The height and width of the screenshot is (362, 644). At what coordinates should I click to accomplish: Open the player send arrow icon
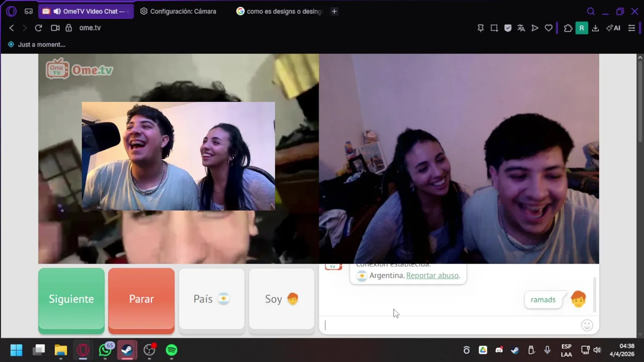pos(535,28)
